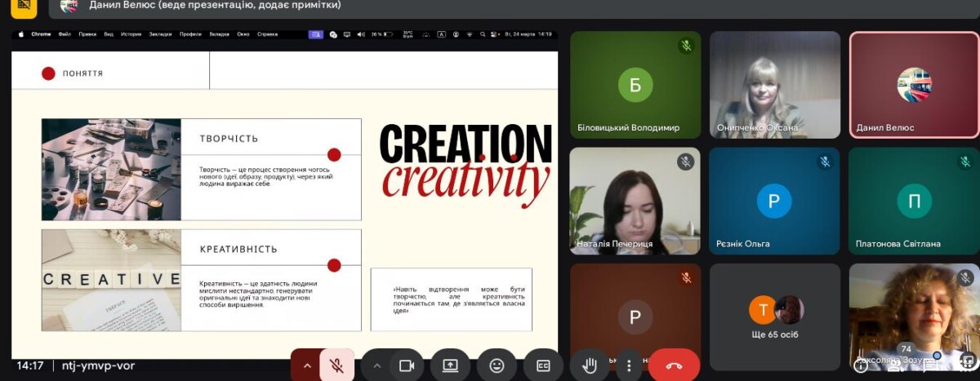980x381 pixels.
Task: Select Данил Велюс participant tile
Action: coord(913,85)
